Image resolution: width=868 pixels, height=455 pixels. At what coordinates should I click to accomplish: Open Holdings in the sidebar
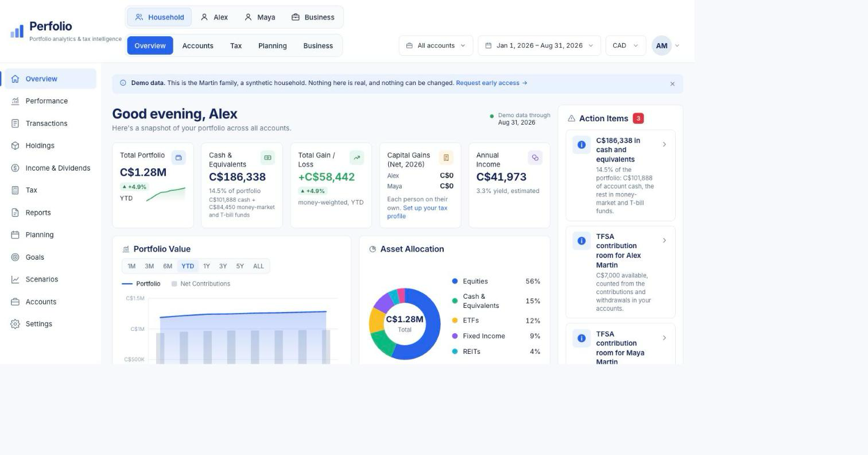tap(51, 146)
